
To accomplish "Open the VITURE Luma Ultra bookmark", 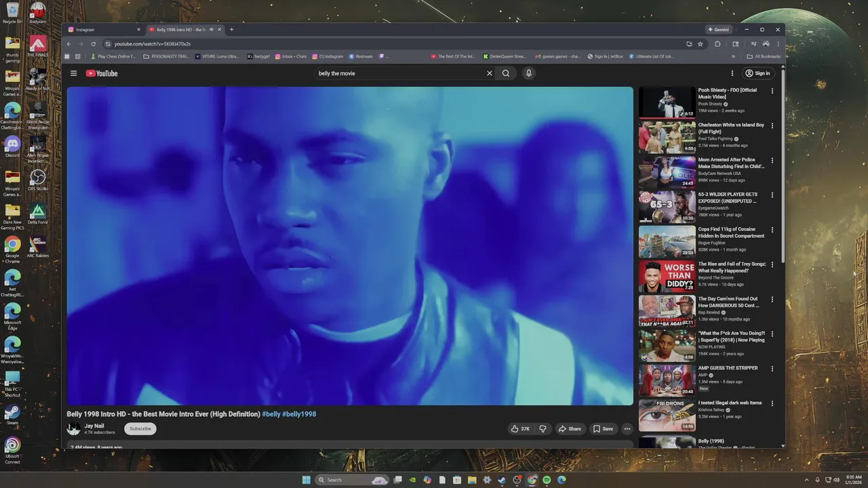I will click(217, 56).
